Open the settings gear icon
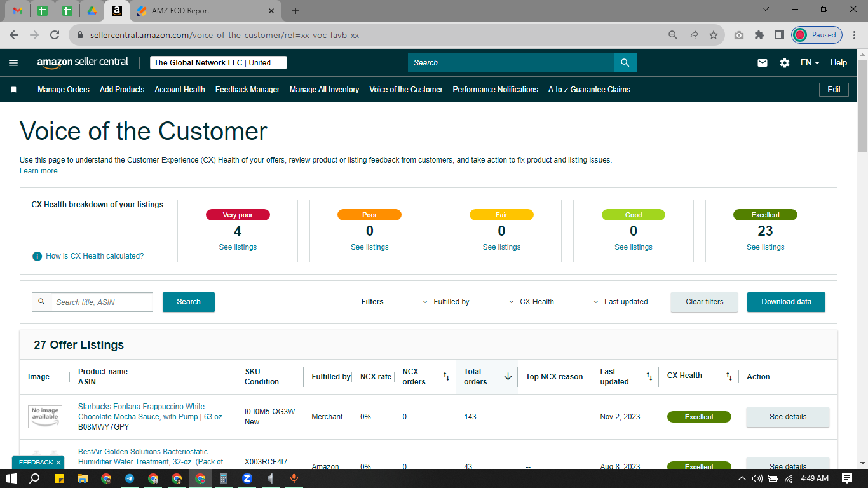The height and width of the screenshot is (488, 868). click(785, 62)
